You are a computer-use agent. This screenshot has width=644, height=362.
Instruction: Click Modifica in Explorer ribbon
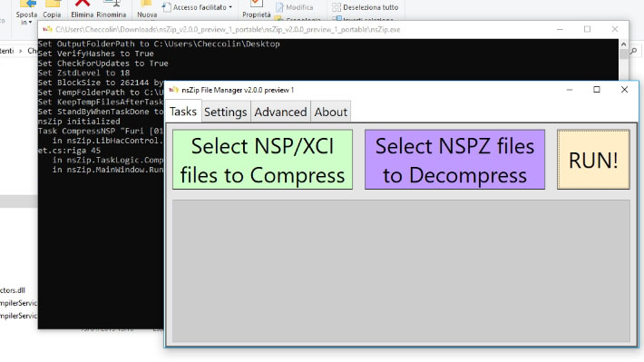tap(295, 7)
